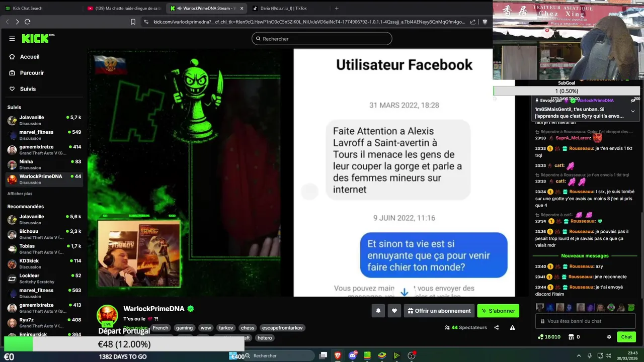This screenshot has width=644, height=362.
Task: Close the WarlockPrimeDNA Stream tab
Action: (242, 8)
